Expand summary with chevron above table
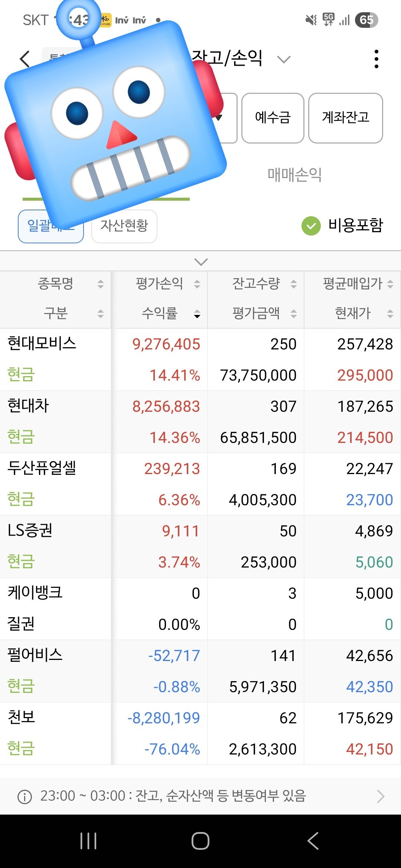Viewport: 401px width, 868px height. click(x=201, y=262)
